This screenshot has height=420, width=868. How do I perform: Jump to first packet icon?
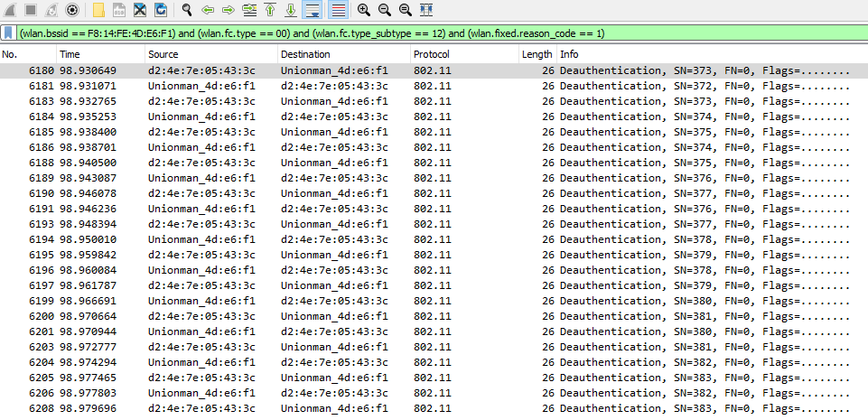point(270,9)
